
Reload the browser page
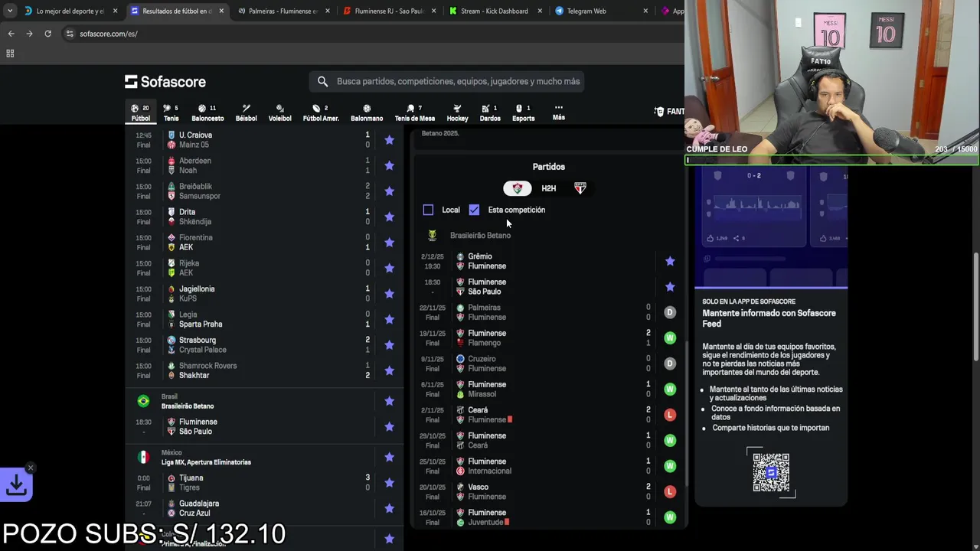tap(47, 34)
